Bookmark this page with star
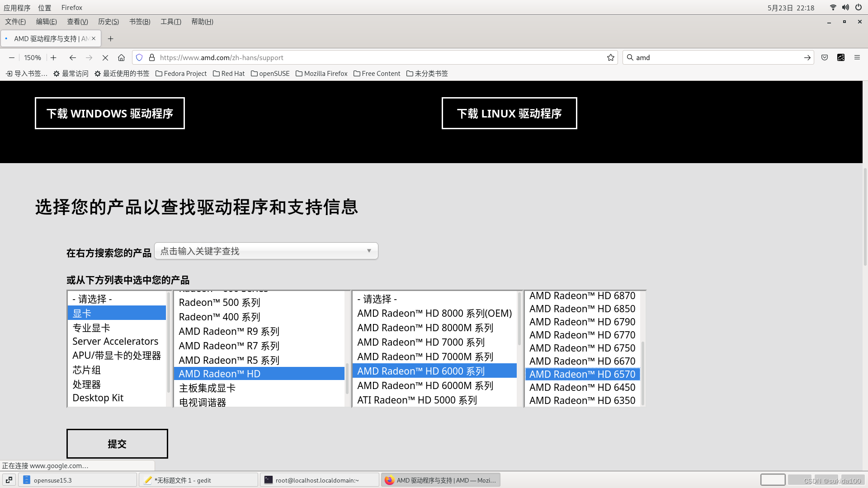This screenshot has height=488, width=868. point(611,57)
